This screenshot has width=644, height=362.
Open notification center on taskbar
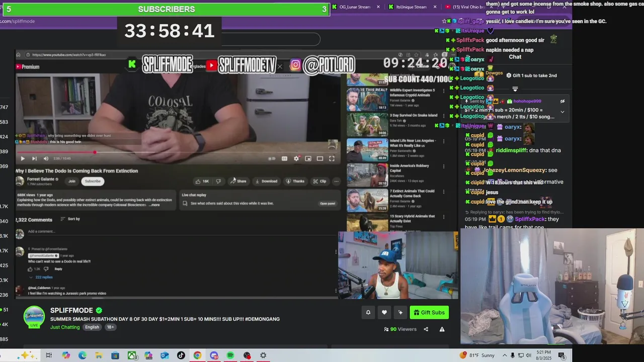click(561, 355)
